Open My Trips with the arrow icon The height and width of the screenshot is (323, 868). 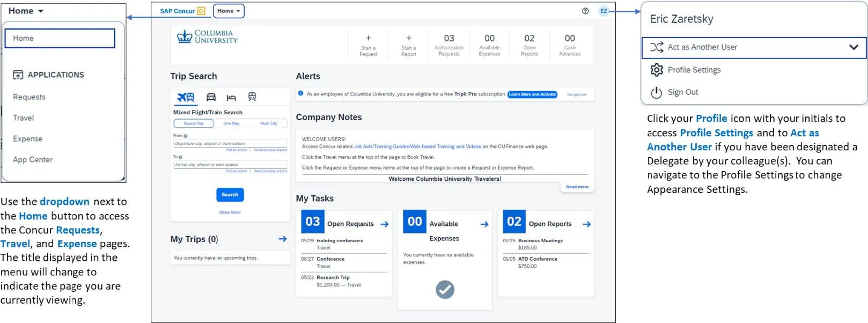(x=283, y=239)
